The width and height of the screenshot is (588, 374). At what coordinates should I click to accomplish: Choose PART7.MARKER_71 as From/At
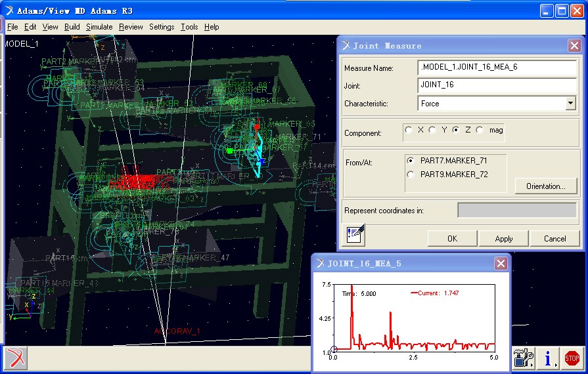411,161
